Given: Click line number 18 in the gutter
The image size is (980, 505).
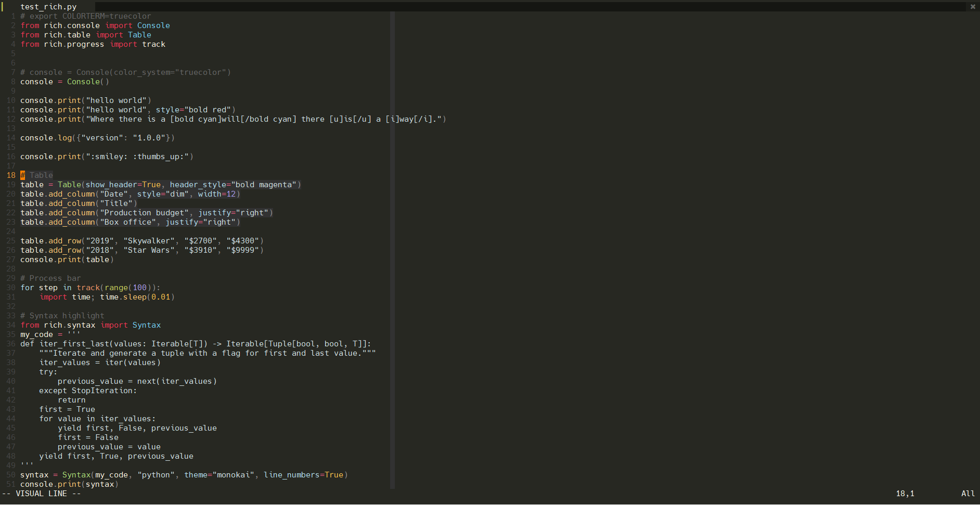Looking at the screenshot, I should 11,175.
